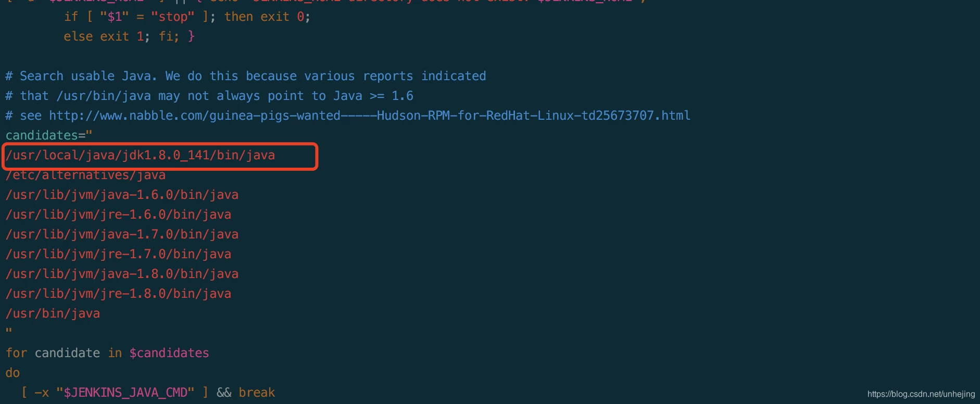
Task: Click the /usr/lib/jvm/java-1.7.0/bin/java line
Action: (x=122, y=234)
